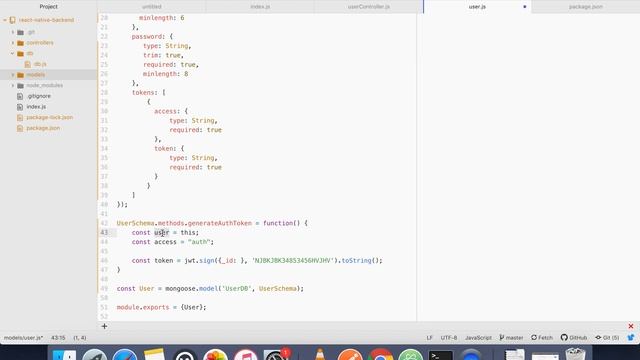Open iTunes from the dock

pyautogui.click(x=245, y=355)
